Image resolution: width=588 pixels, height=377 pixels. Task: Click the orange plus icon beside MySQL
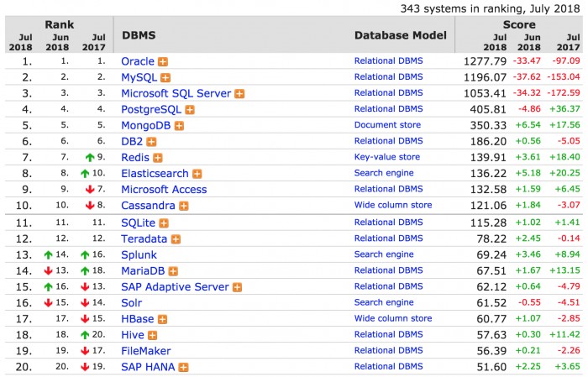click(x=165, y=78)
